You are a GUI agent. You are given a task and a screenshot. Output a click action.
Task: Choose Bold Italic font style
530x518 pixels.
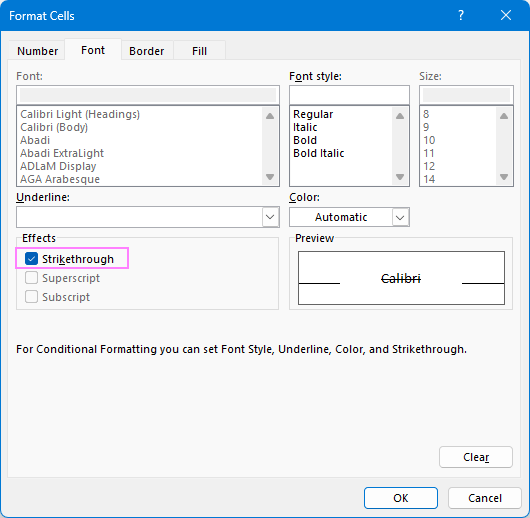pos(318,153)
